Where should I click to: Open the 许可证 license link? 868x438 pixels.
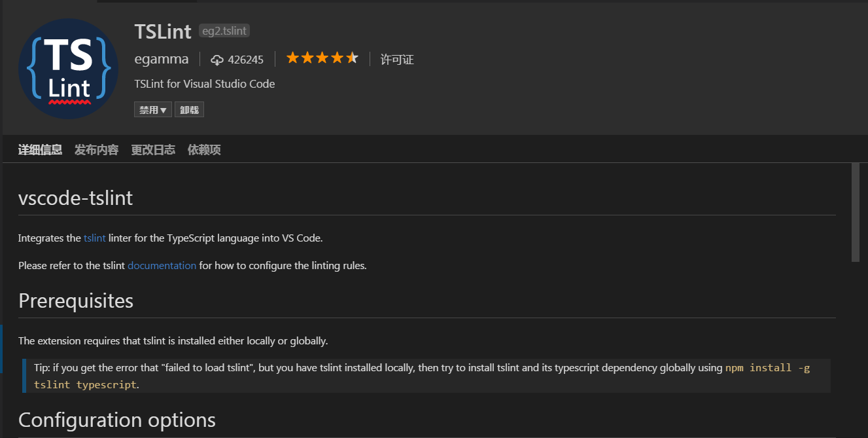coord(397,60)
